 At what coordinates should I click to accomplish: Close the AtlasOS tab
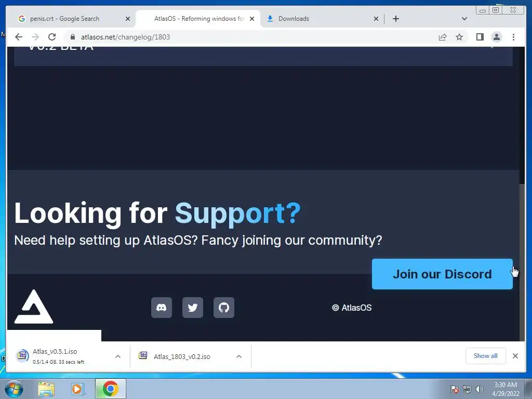pyautogui.click(x=252, y=19)
